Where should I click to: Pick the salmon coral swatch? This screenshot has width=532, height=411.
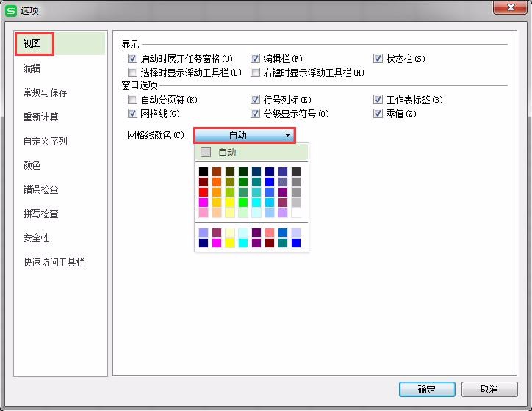(270, 233)
